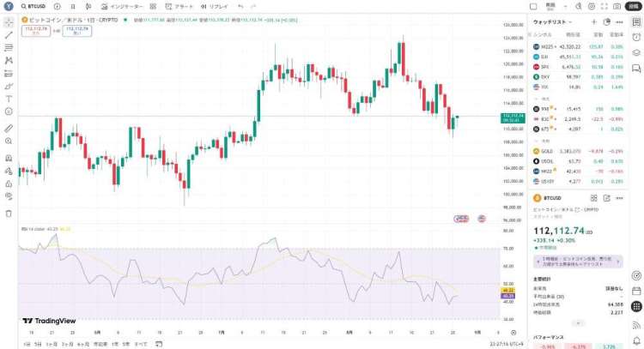
Task: Open the BTCUSD symbol search
Action: pos(33,7)
